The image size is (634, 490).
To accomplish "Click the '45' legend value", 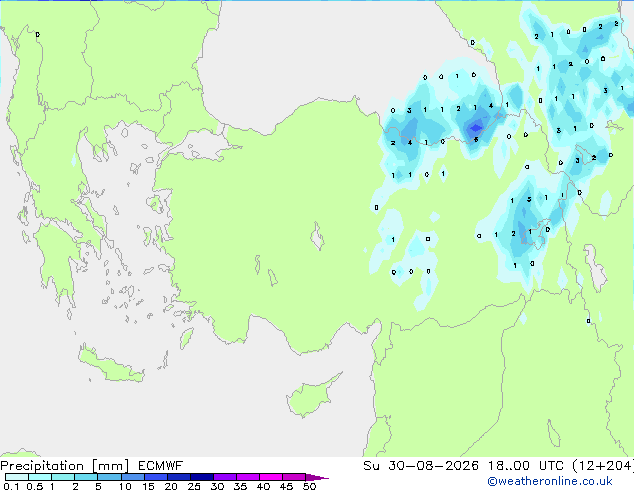I will click(287, 486).
